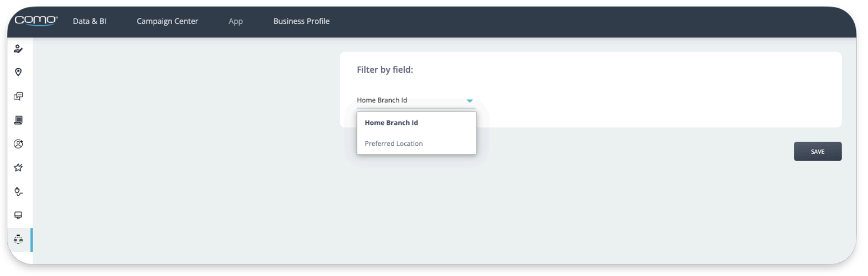The width and height of the screenshot is (868, 276).
Task: Click the Filter by field heading
Action: coord(385,70)
